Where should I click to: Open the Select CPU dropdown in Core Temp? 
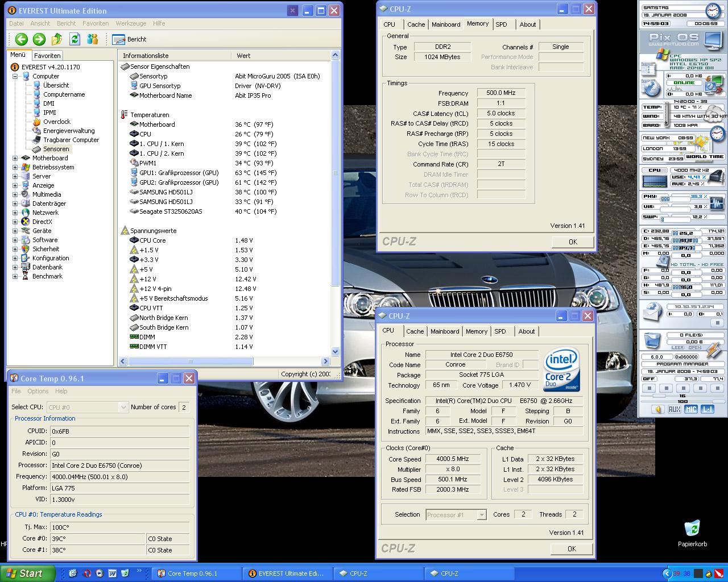pos(123,407)
